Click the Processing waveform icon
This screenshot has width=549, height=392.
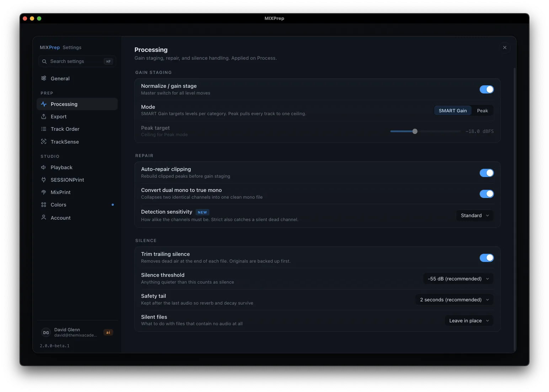(x=44, y=104)
